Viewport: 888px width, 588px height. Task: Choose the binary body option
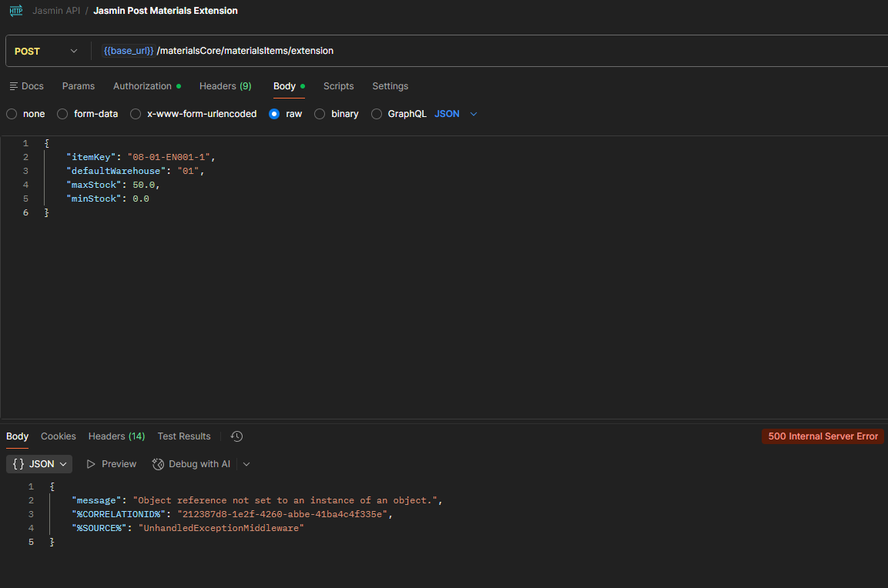320,114
